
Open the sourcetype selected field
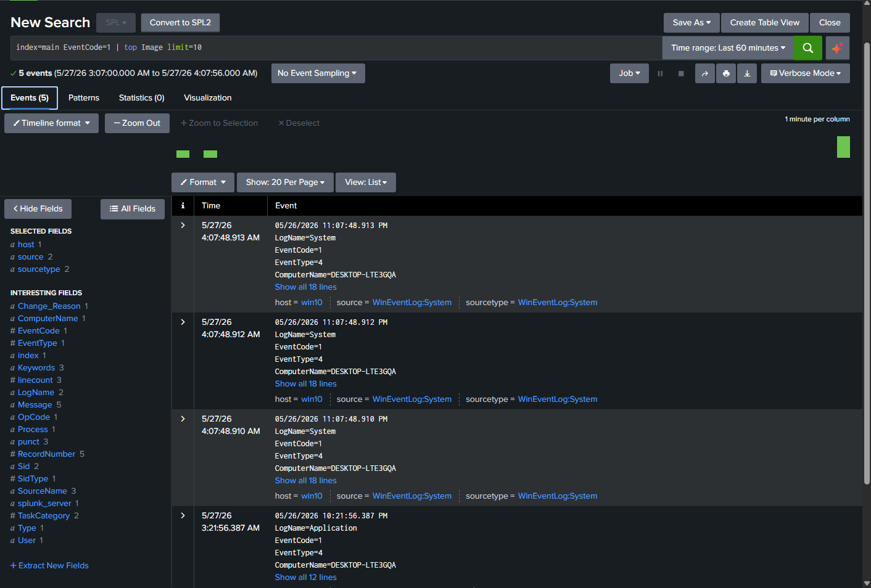tap(39, 269)
